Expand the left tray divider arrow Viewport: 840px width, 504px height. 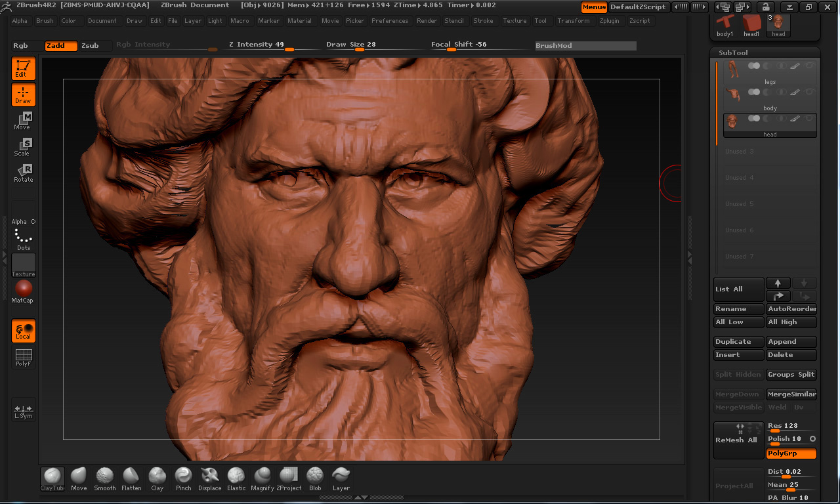pyautogui.click(x=5, y=255)
